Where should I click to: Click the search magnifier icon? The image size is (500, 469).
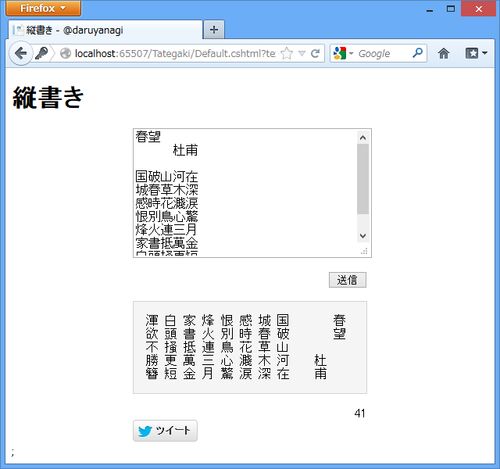tap(417, 53)
